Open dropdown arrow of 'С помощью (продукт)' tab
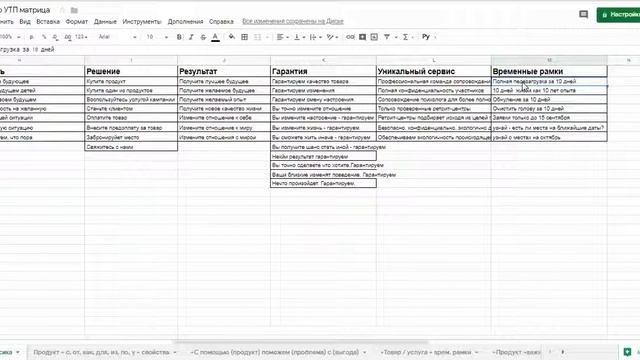This screenshot has width=640, height=360. (x=364, y=352)
